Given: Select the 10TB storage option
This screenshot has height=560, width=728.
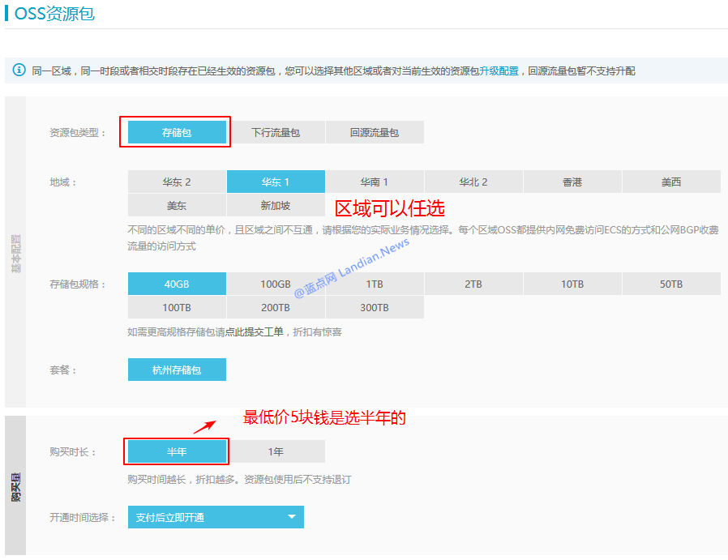Looking at the screenshot, I should pos(572,283).
